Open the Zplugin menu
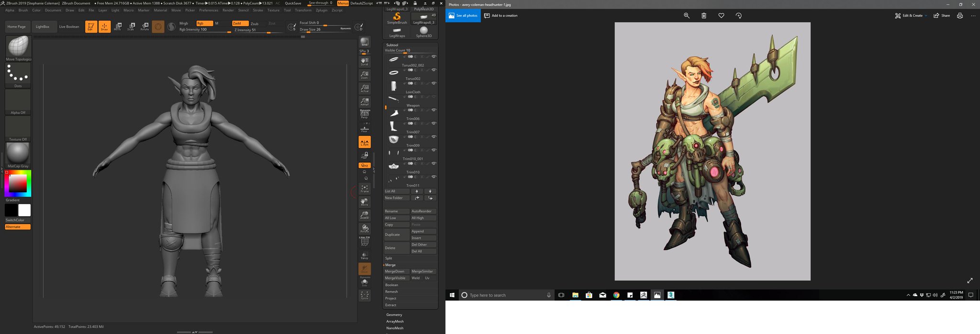The width and height of the screenshot is (980, 334). coord(322,10)
